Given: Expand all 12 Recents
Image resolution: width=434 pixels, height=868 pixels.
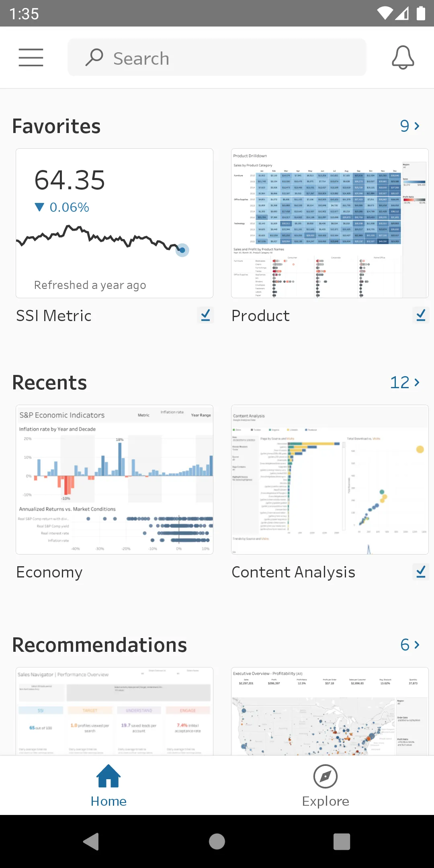Looking at the screenshot, I should click(x=405, y=383).
